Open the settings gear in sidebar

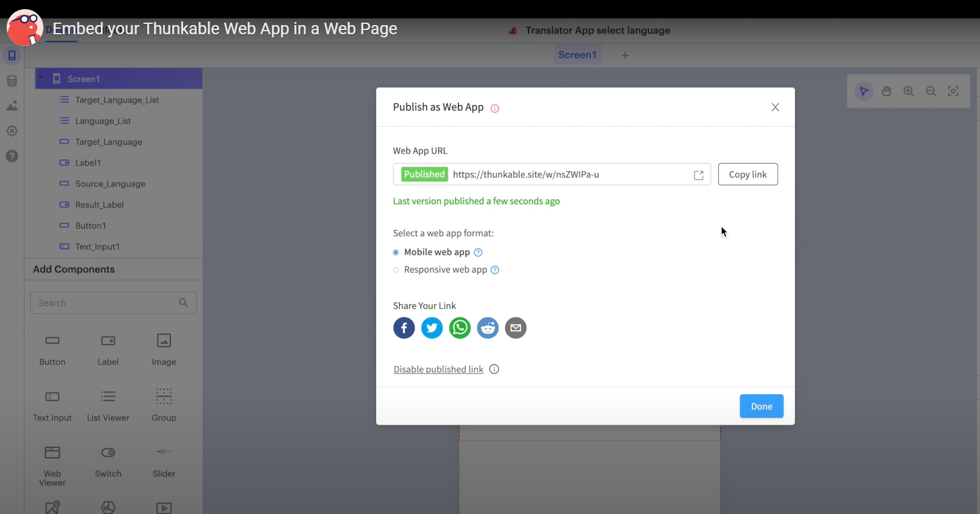click(12, 131)
